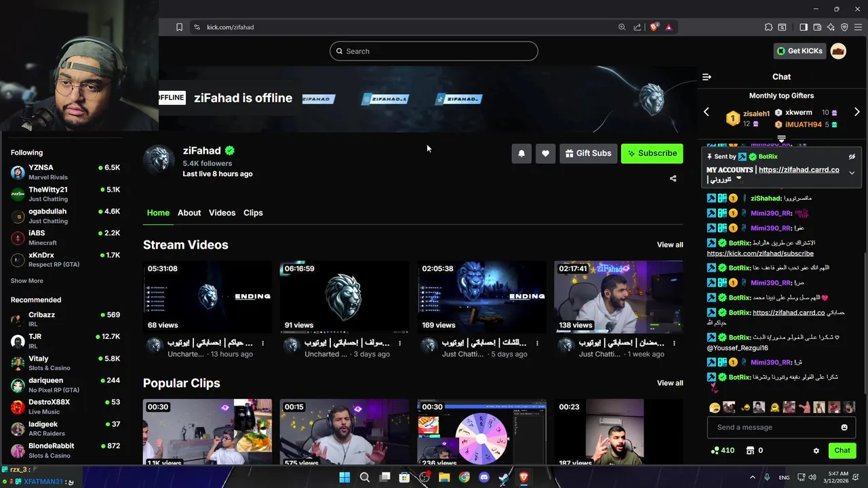Open video options for 13 hours ago video
The width and height of the screenshot is (868, 488).
[263, 344]
